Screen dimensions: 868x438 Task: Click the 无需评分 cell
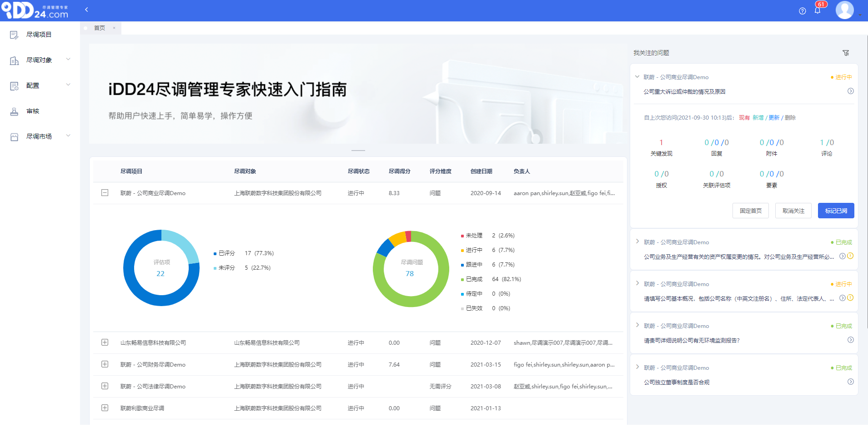coord(440,387)
